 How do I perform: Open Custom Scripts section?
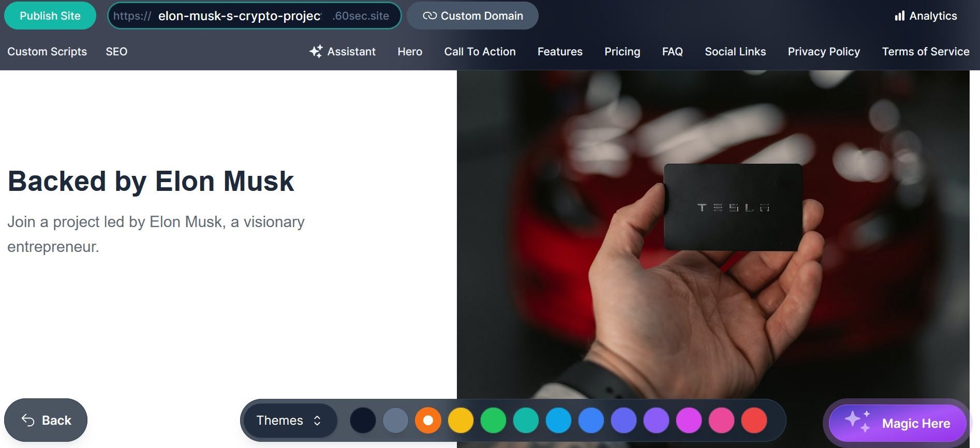click(x=47, y=51)
